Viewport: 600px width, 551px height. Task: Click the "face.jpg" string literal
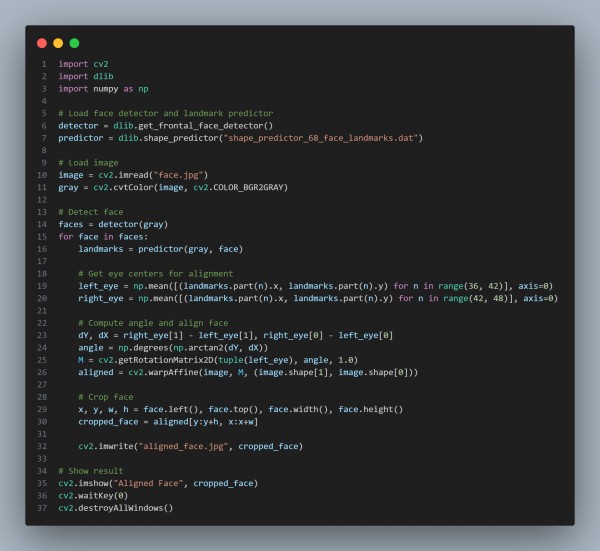[x=178, y=175]
